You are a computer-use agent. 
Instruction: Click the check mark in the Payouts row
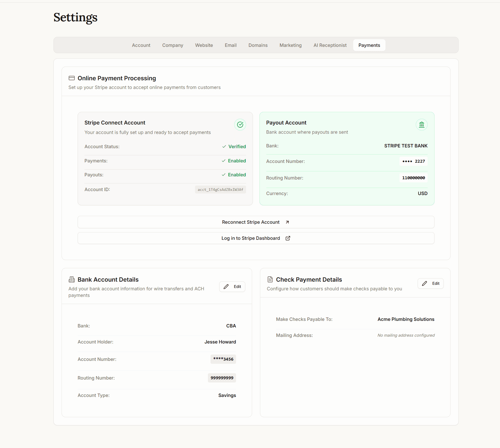[x=224, y=175]
